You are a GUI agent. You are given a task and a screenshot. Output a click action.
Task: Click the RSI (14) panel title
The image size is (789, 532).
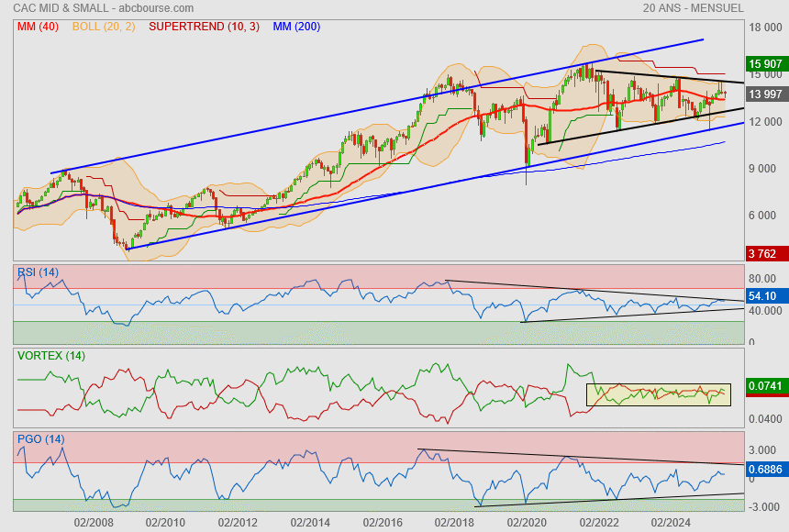38,272
